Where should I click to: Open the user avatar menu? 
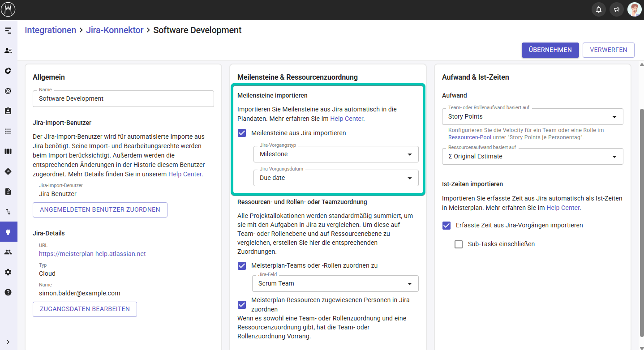click(x=635, y=9)
